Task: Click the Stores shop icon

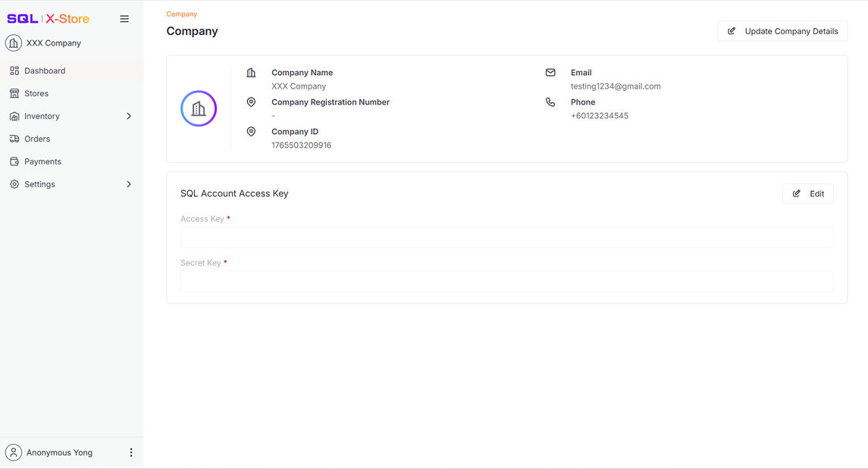Action: coord(14,93)
